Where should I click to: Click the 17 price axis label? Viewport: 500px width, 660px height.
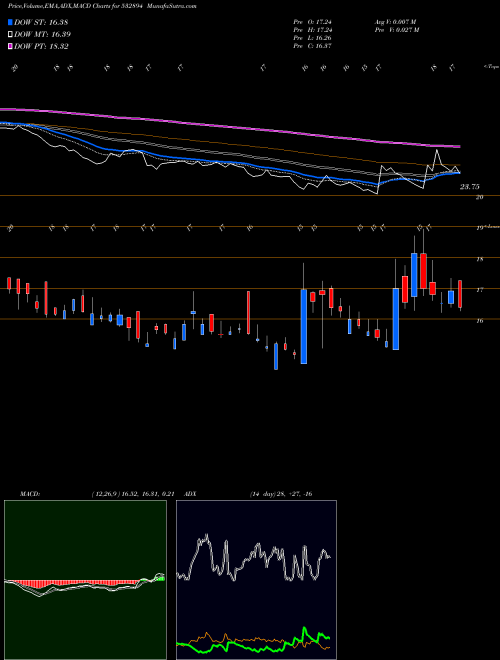[479, 290]
